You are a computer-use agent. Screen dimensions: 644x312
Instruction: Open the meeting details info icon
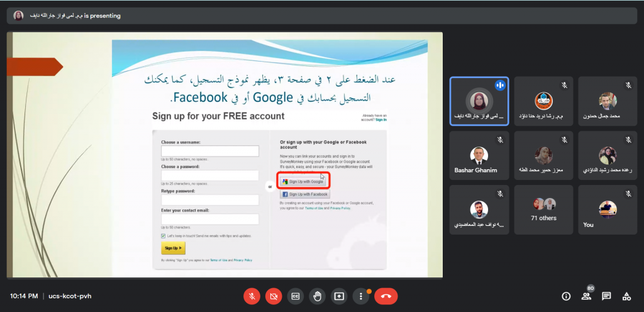pos(566,296)
